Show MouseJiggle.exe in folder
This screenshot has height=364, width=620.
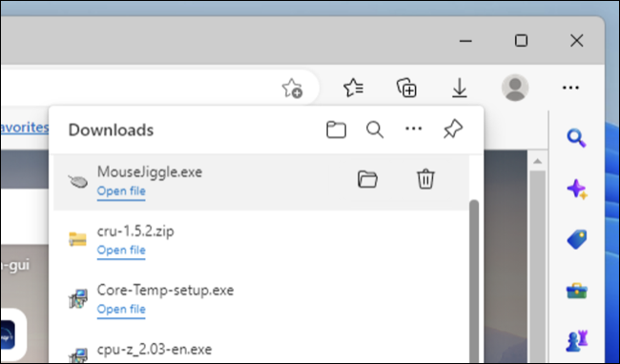pos(367,179)
